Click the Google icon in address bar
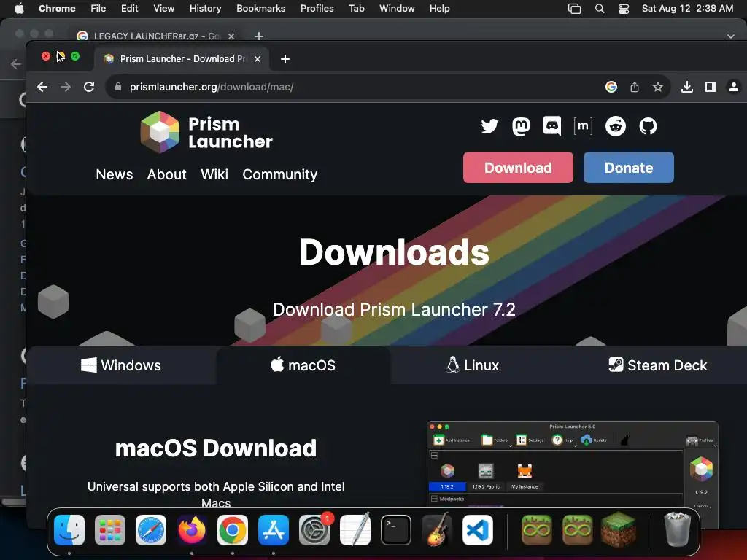The width and height of the screenshot is (747, 560). (611, 87)
